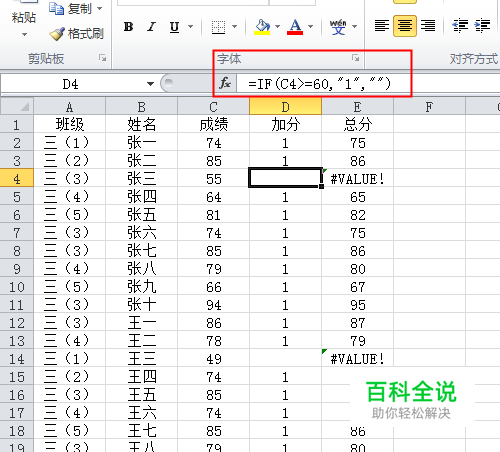Click the formula bar with IF formula

pyautogui.click(x=368, y=83)
